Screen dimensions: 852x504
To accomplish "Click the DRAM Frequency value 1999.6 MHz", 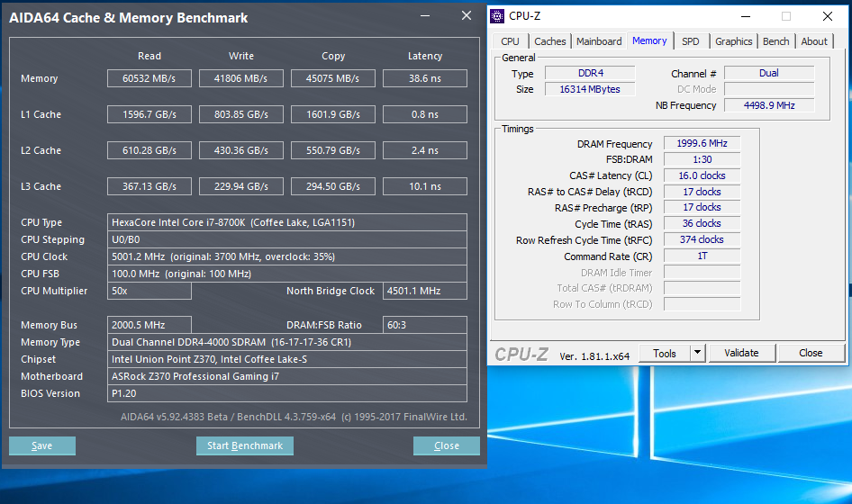I will coord(702,143).
